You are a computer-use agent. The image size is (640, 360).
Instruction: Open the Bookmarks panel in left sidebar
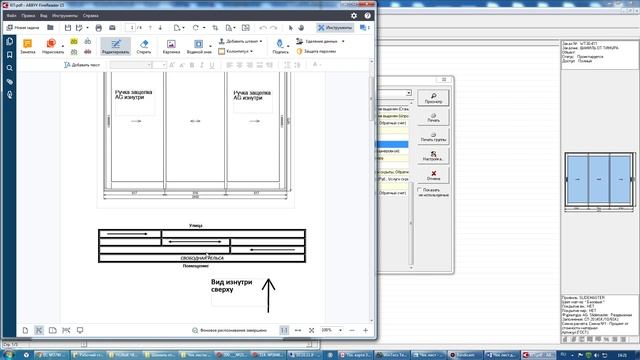tap(9, 55)
